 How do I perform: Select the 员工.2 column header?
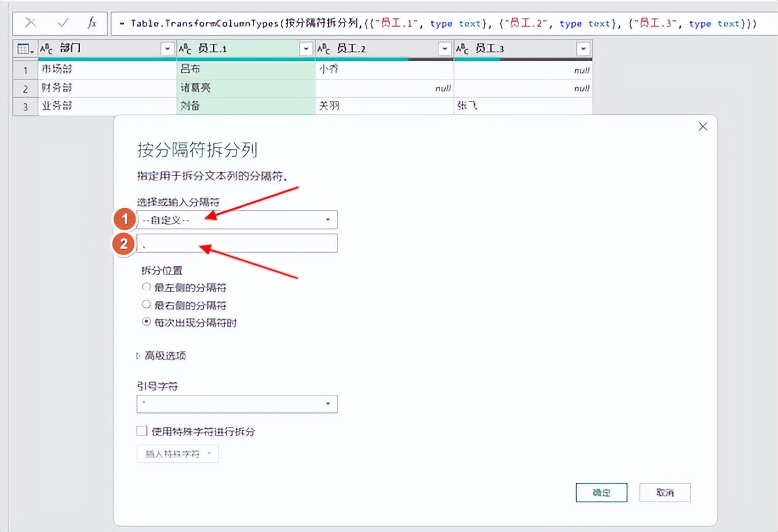384,49
